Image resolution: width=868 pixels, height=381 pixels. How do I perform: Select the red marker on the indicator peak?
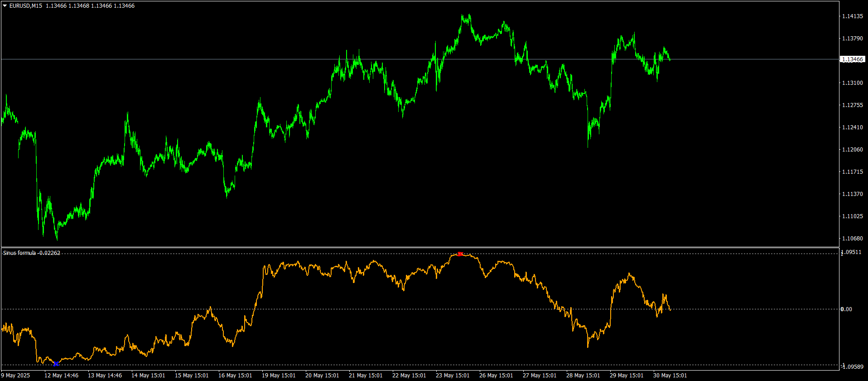coord(460,254)
